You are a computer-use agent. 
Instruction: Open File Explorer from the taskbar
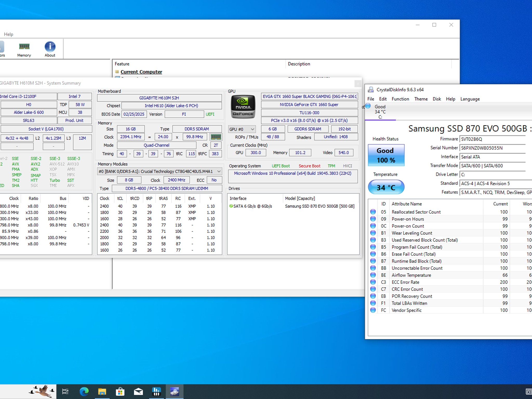pos(102,391)
